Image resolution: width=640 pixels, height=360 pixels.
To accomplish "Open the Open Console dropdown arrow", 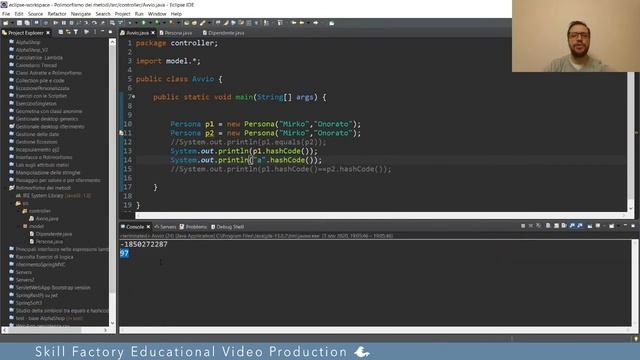I will click(618, 226).
